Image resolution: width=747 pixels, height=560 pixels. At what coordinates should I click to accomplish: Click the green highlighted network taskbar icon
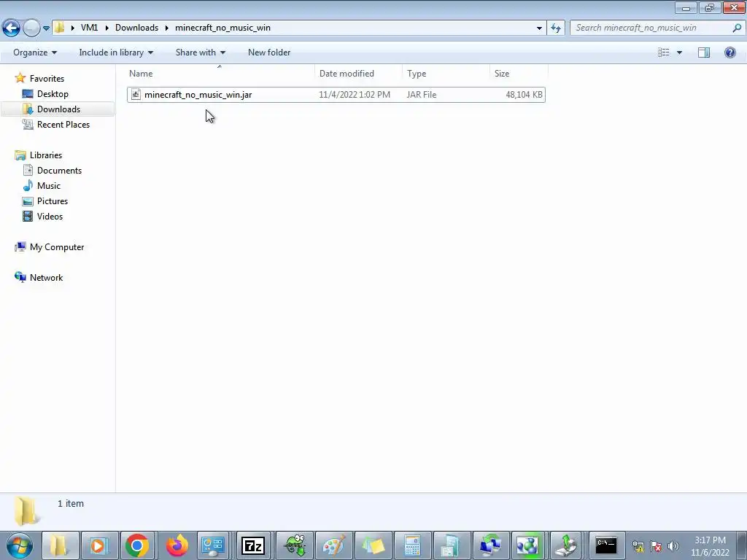(x=527, y=545)
